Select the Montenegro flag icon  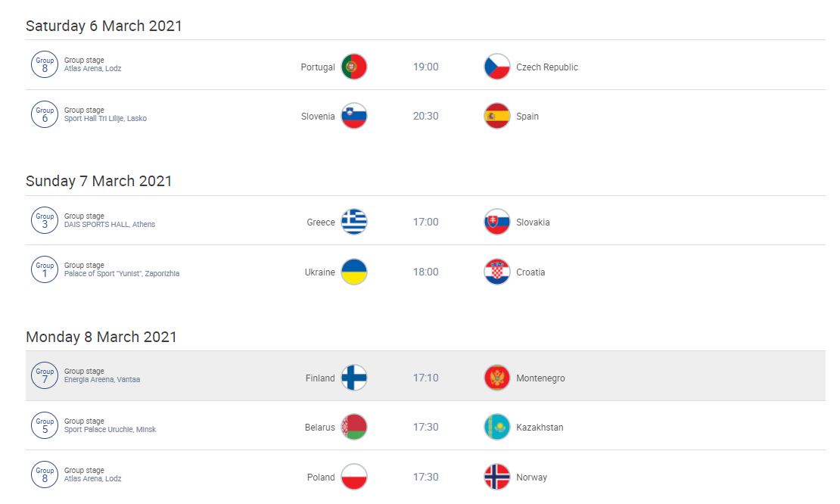tap(497, 378)
